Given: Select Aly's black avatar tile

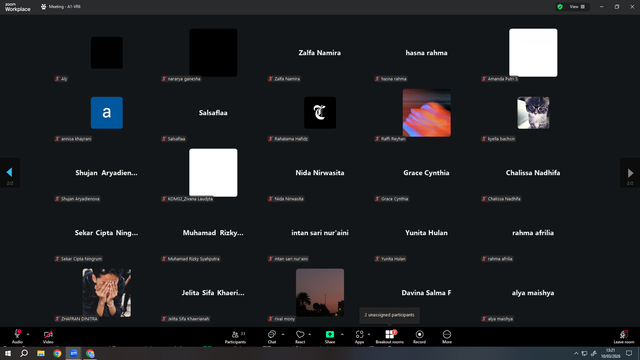Looking at the screenshot, I should click(107, 53).
